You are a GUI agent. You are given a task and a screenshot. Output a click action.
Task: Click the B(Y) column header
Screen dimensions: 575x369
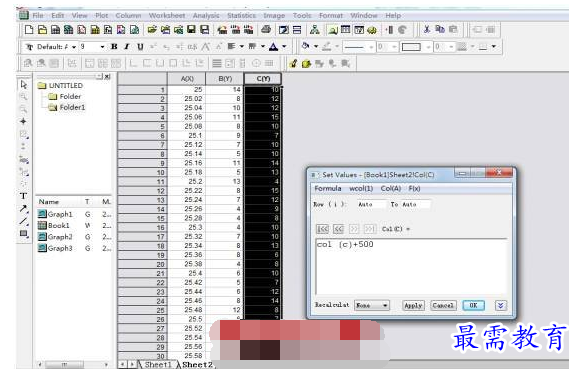[225, 79]
